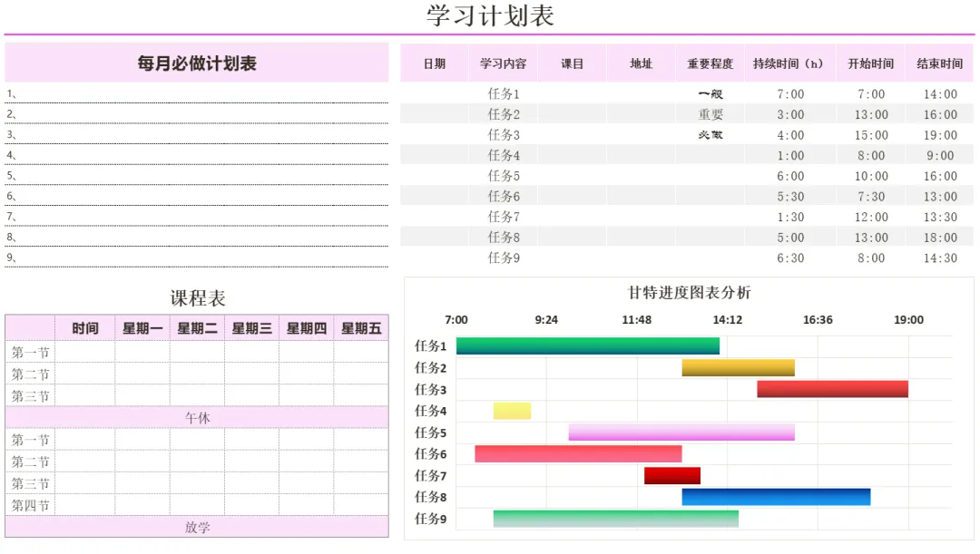This screenshot has width=980, height=554.
Task: Click the 14:00 end time of 任务1
Action: coord(940,93)
